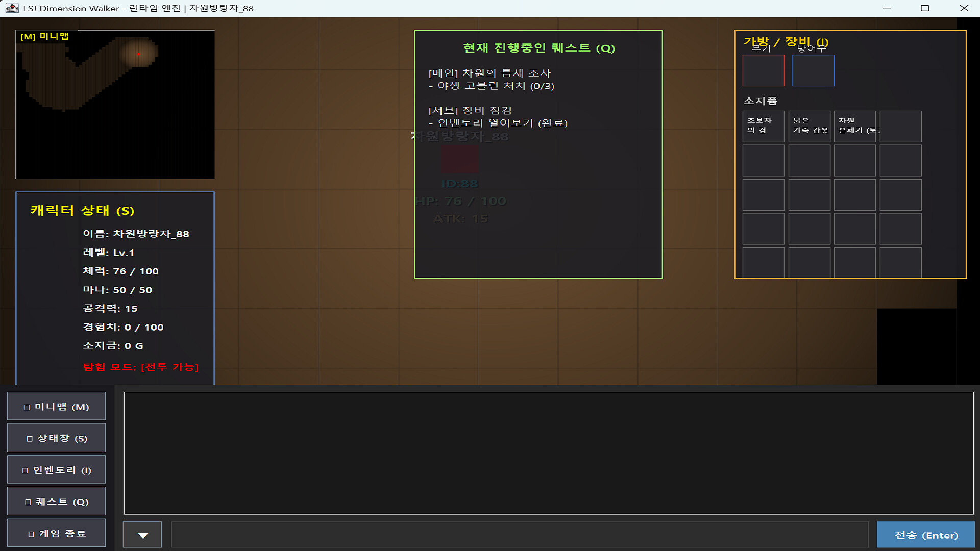The image size is (980, 551).
Task: Click the [서브] 장비 점검 quest
Action: click(x=470, y=110)
